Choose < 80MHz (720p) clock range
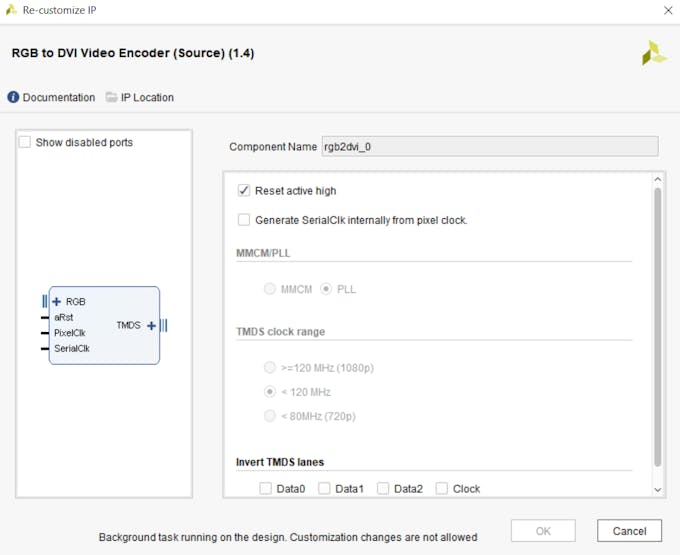Screen dimensions: 680x555 click(x=270, y=416)
